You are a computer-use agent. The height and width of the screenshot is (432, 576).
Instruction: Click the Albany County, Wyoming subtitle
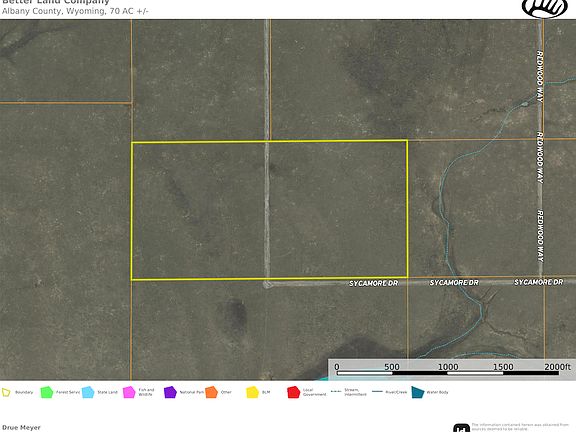[x=75, y=11]
